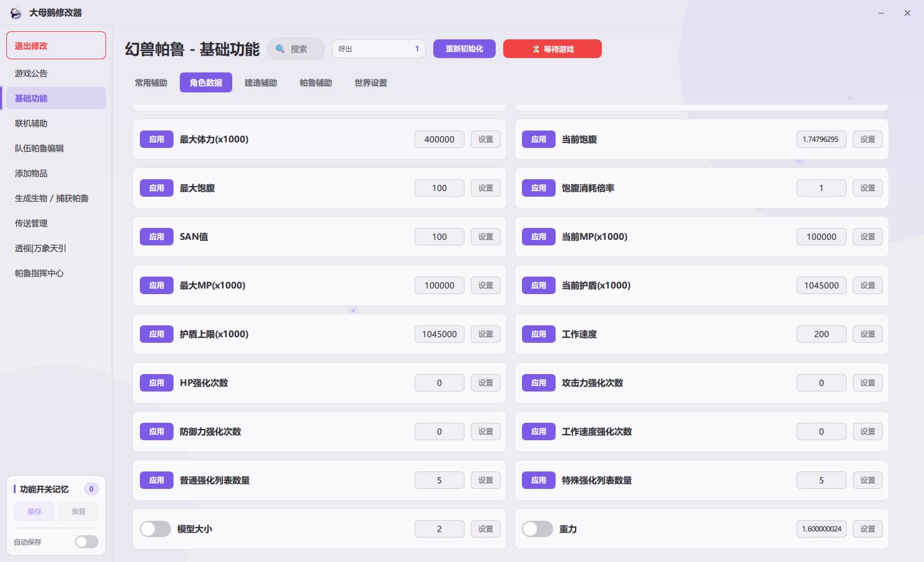The width and height of the screenshot is (924, 562).
Task: Click the magnifier icon in search box
Action: 280,49
